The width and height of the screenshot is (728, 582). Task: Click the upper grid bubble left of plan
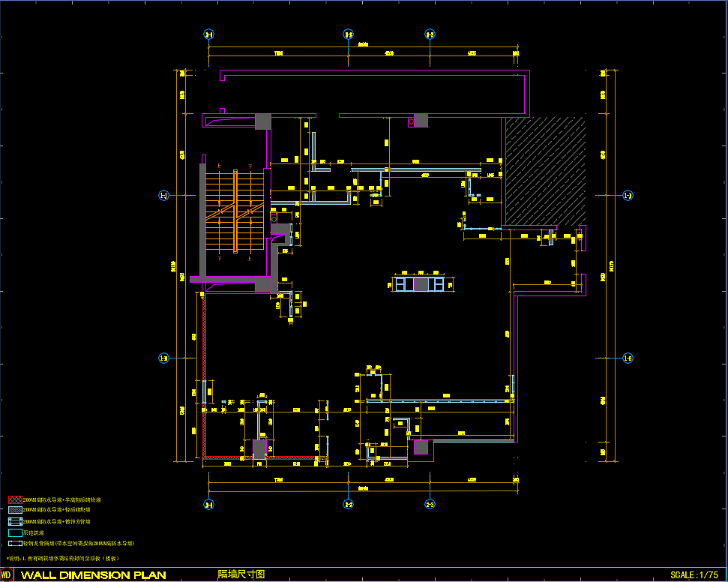(x=164, y=196)
